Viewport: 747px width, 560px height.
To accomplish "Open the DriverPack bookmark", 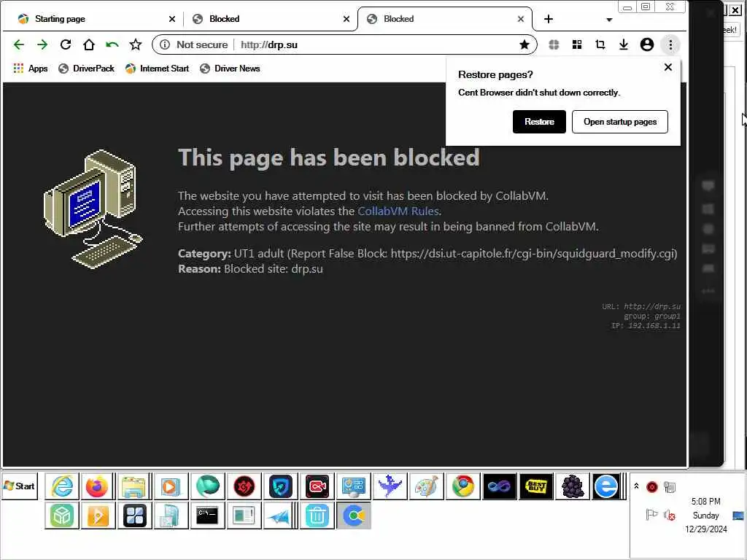I will click(x=86, y=69).
